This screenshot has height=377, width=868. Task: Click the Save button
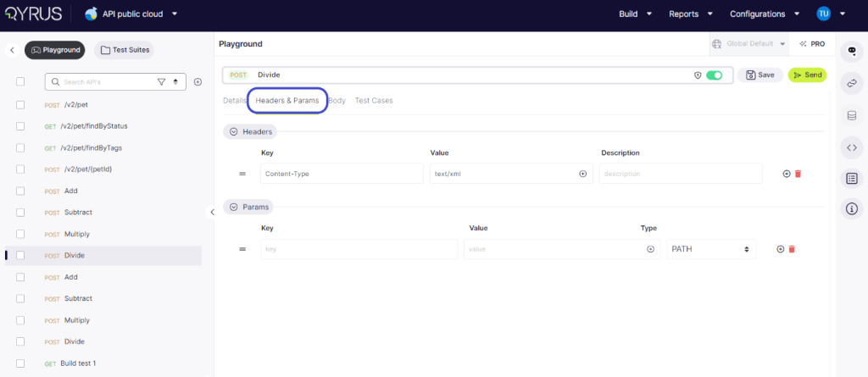(759, 75)
